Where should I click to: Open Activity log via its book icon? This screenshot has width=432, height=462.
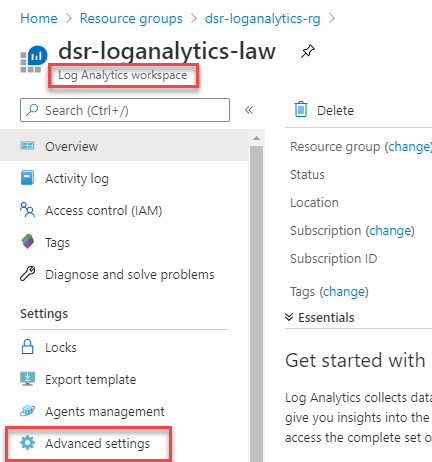click(x=27, y=178)
